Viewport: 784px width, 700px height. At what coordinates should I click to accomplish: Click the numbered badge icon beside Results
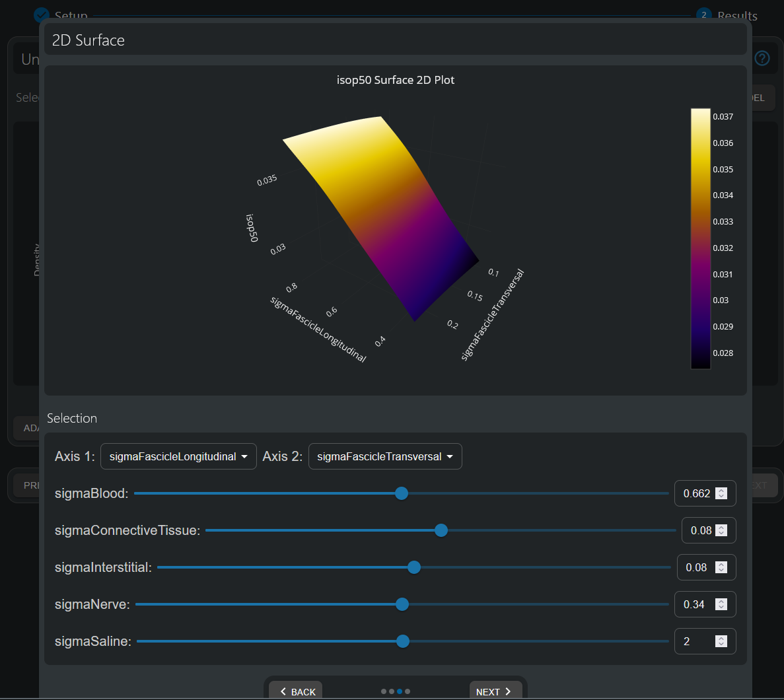[x=703, y=15]
